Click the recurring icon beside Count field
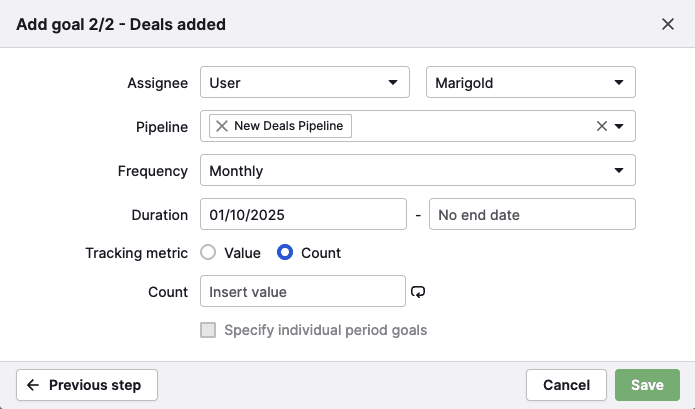The width and height of the screenshot is (695, 409). point(418,292)
